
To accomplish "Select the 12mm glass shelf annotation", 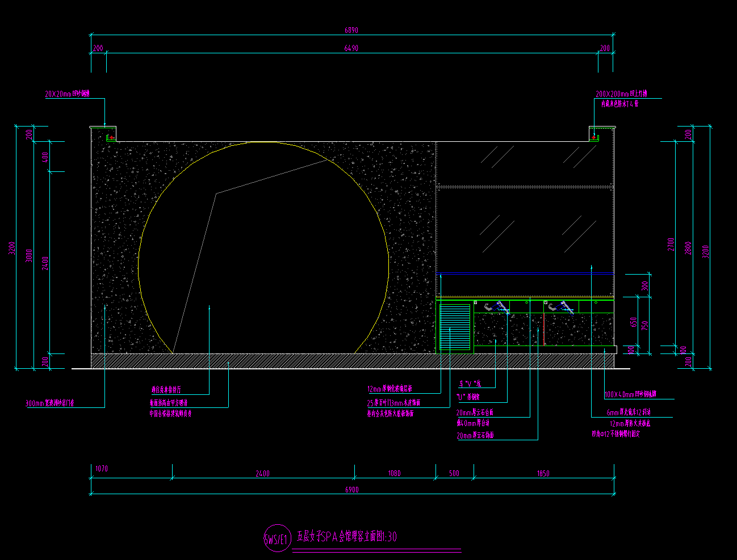I will coord(390,389).
